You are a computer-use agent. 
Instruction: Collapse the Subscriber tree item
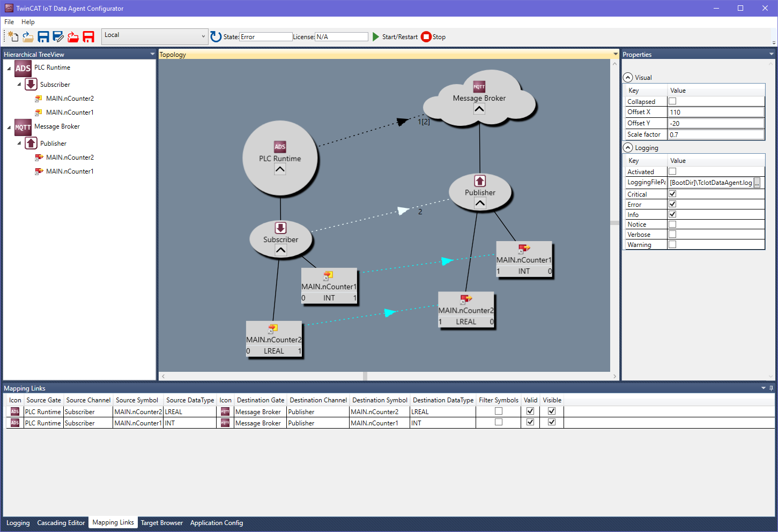point(19,84)
